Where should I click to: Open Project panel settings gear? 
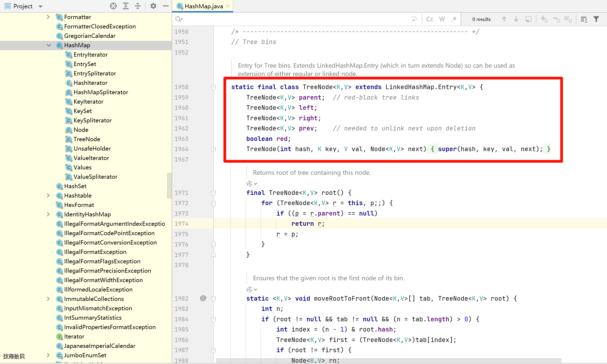pos(153,6)
